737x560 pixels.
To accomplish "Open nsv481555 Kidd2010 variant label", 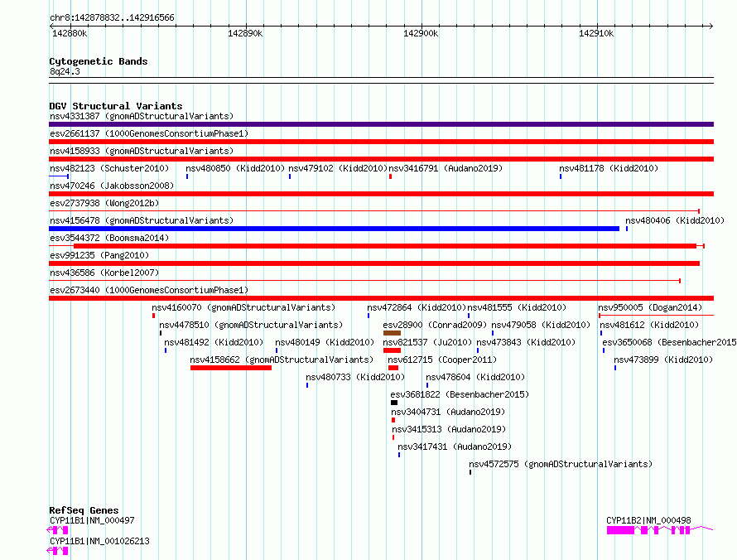I will point(517,307).
